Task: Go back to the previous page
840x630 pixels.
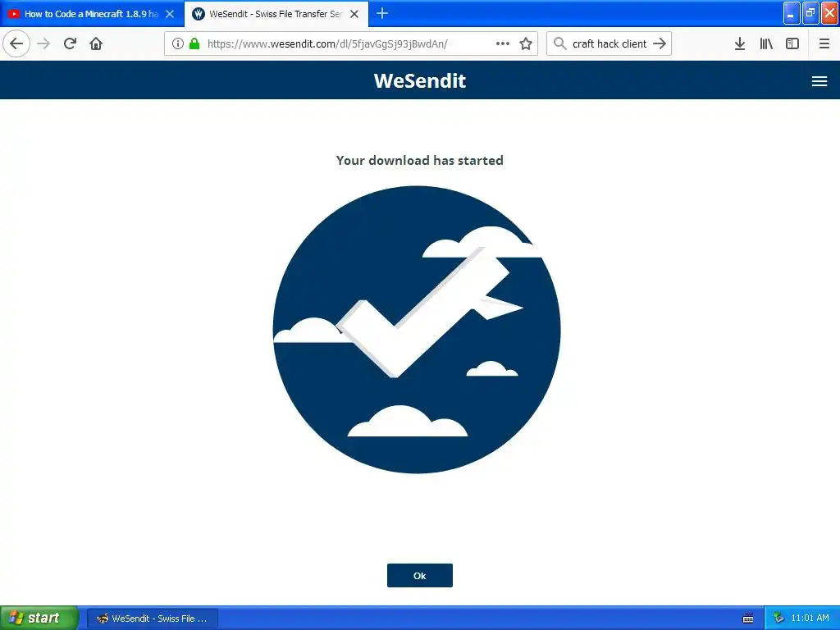Action: (16, 43)
